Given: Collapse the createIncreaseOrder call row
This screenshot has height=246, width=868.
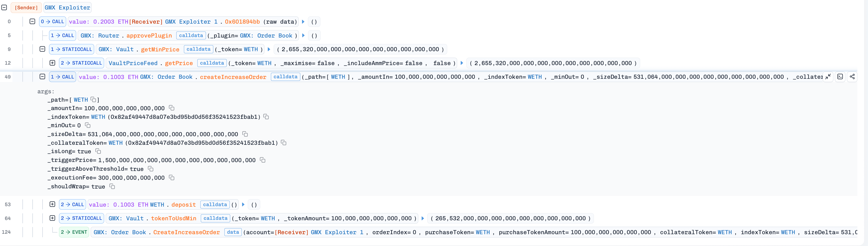Looking at the screenshot, I should [43, 77].
